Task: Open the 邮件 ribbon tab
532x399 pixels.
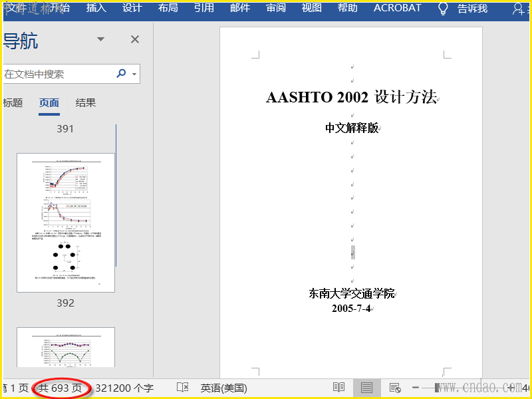Action: coord(240,8)
